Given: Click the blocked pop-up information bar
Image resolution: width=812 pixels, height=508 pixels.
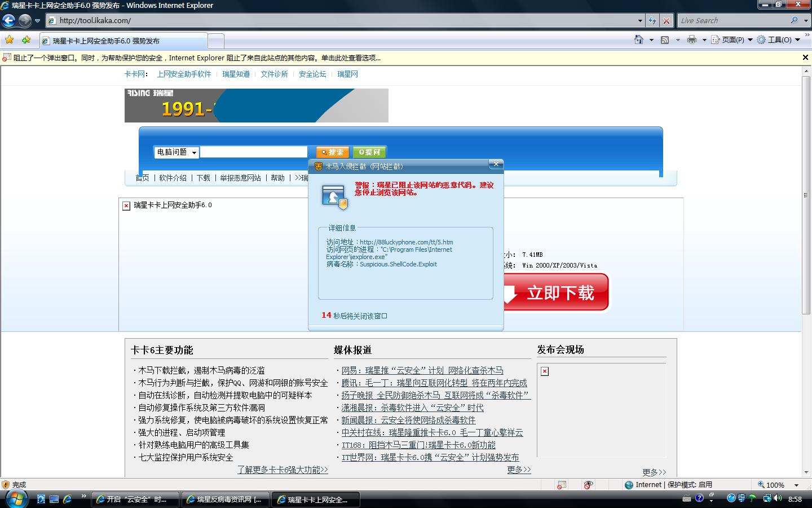Looking at the screenshot, I should coord(400,58).
